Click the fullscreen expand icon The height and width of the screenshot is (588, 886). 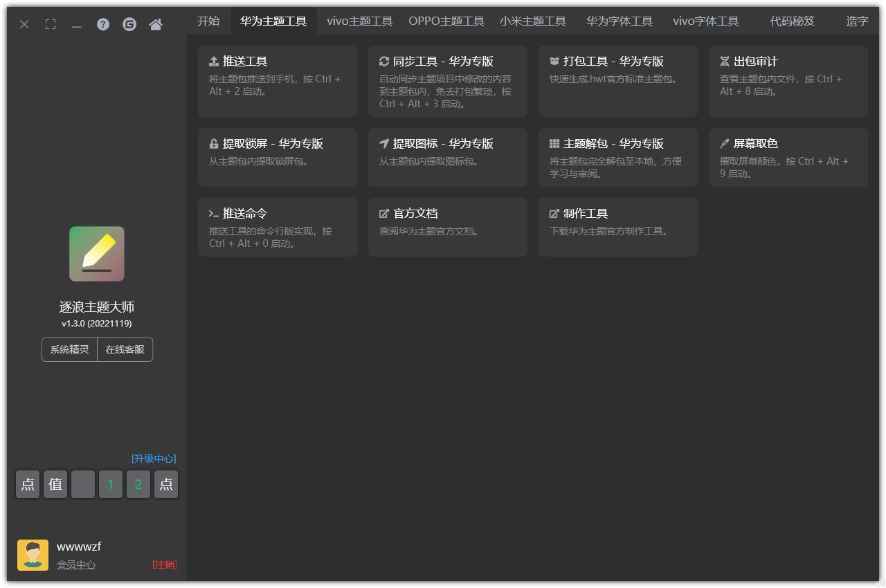51,24
